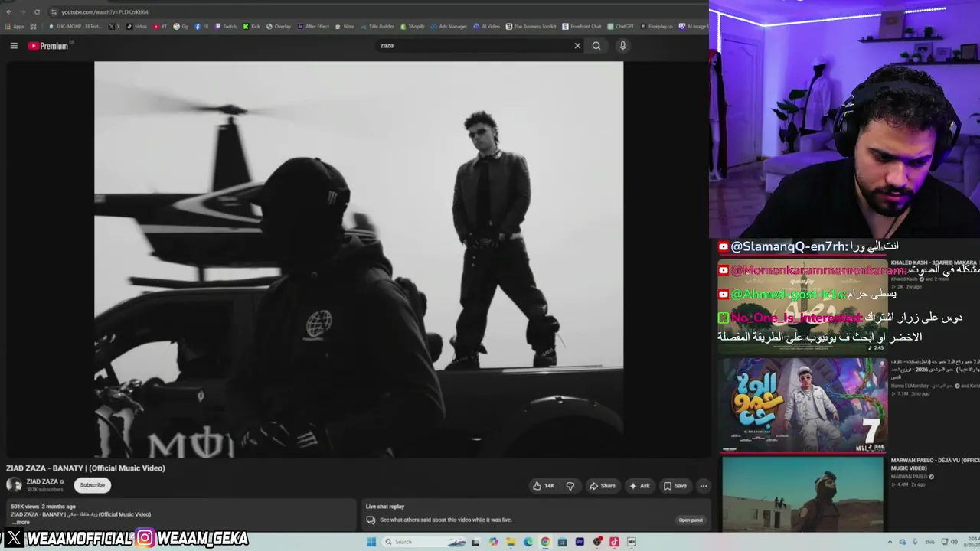Open the Apps bookmark shortcut
This screenshot has height=551, width=980.
click(x=15, y=27)
